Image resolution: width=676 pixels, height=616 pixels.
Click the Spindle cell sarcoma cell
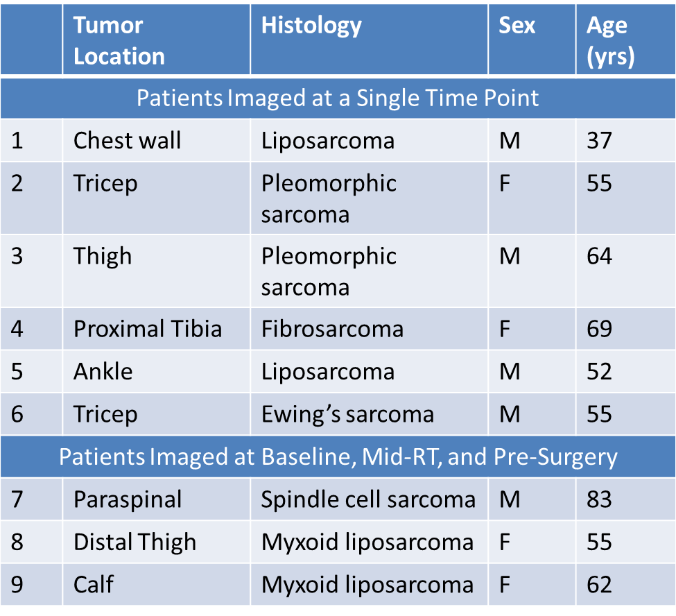(x=368, y=499)
